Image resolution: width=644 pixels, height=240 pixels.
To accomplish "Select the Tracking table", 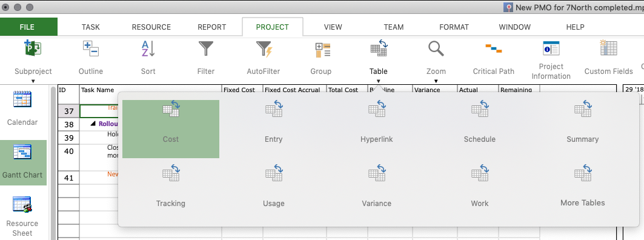I will pyautogui.click(x=170, y=188).
